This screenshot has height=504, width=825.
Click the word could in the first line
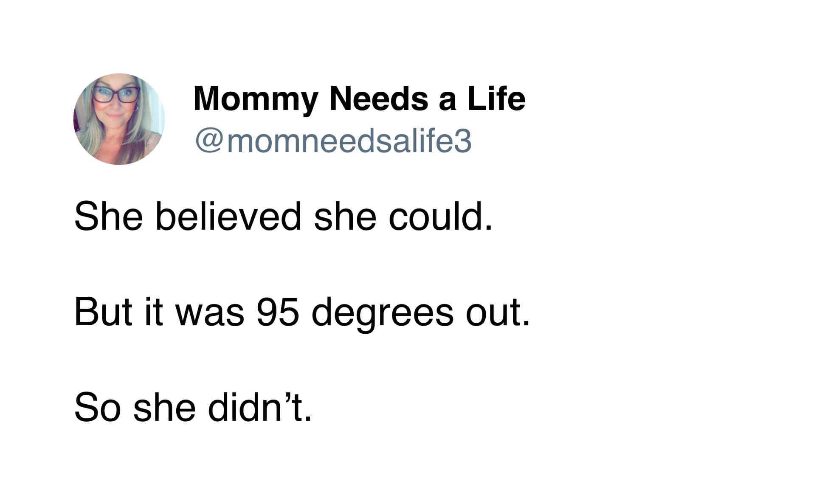point(441,217)
